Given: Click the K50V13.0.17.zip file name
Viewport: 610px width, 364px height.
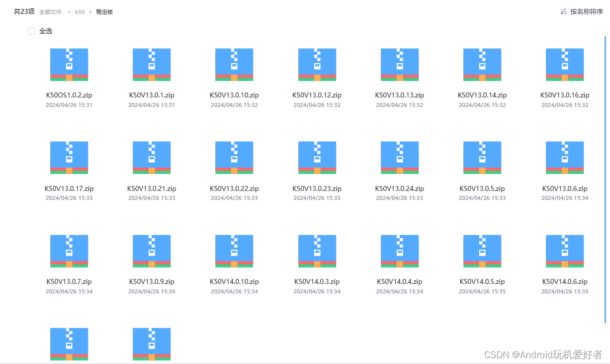Looking at the screenshot, I should point(69,188).
